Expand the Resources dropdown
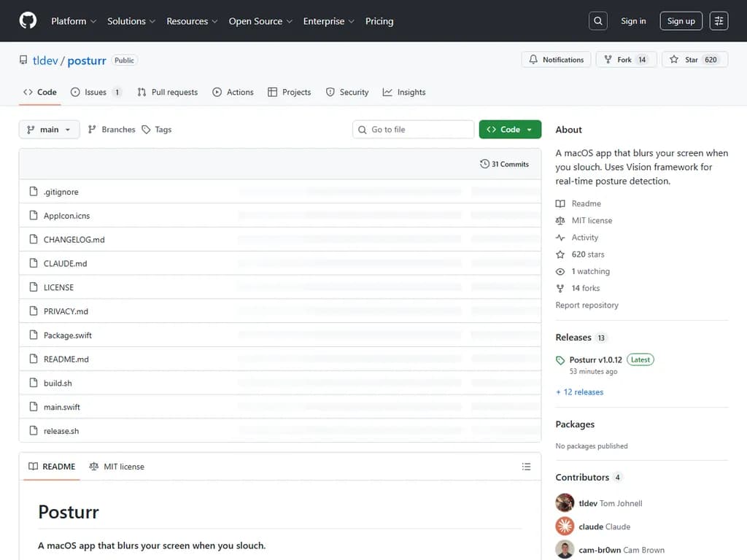The width and height of the screenshot is (747, 560). [x=192, y=21]
